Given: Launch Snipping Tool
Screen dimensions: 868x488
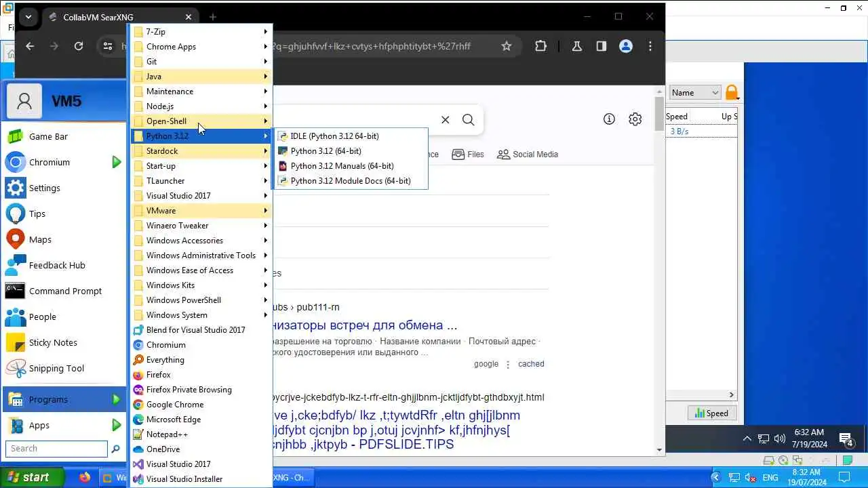Looking at the screenshot, I should pos(64,368).
